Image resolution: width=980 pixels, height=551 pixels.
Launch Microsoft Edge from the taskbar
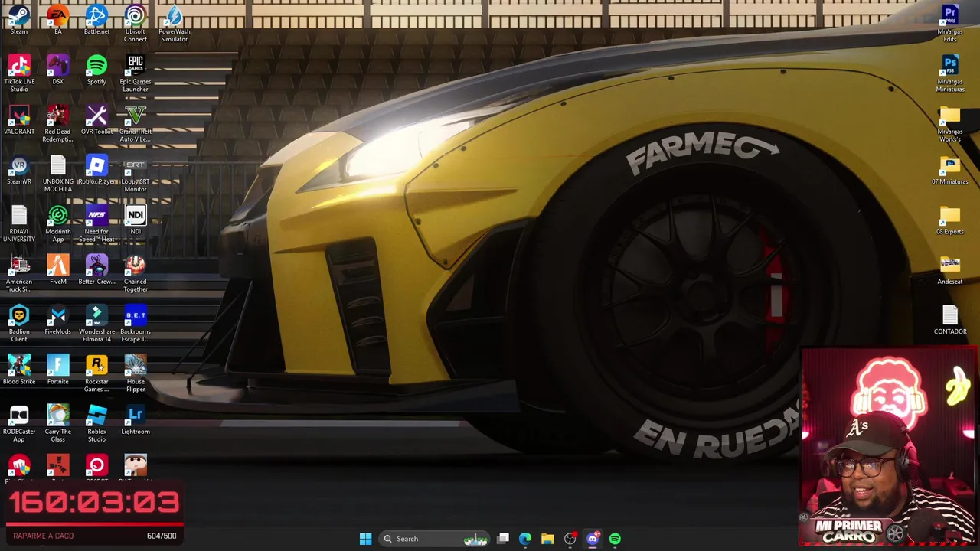pyautogui.click(x=525, y=539)
